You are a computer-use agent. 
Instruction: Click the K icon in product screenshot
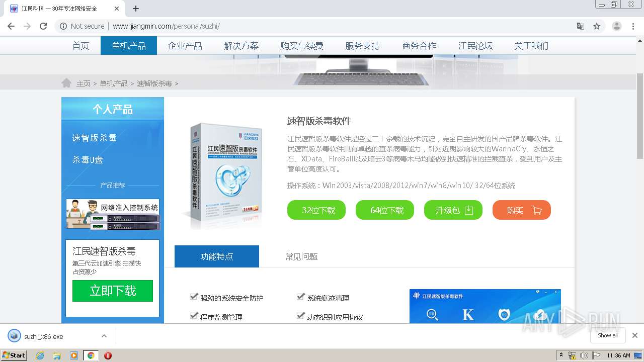tap(468, 315)
